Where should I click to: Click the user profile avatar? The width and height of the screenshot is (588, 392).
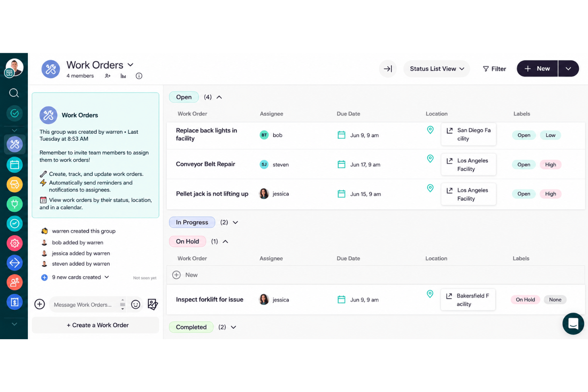pyautogui.click(x=15, y=68)
